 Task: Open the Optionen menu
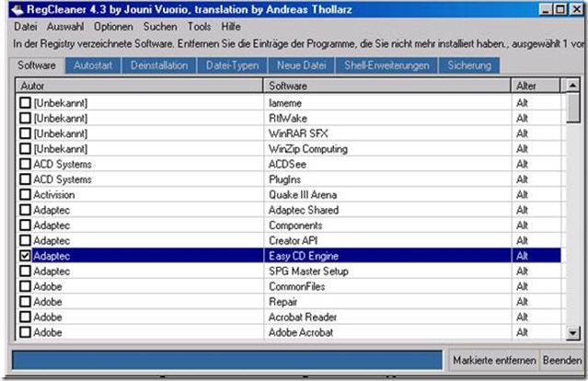point(113,27)
